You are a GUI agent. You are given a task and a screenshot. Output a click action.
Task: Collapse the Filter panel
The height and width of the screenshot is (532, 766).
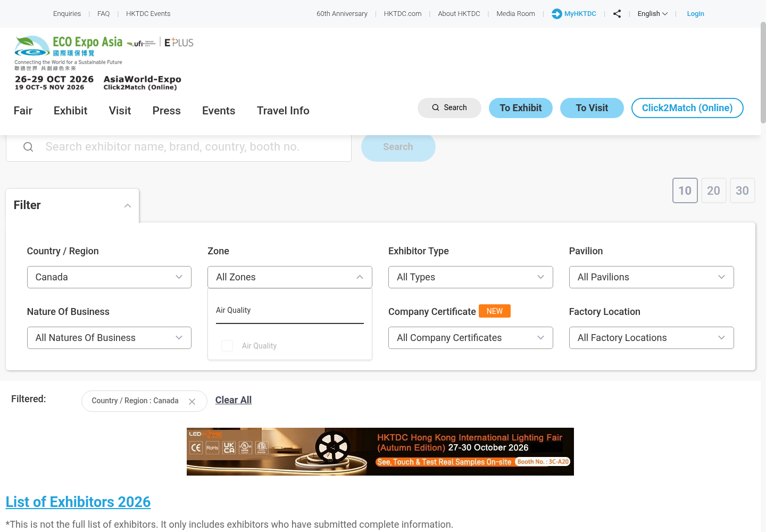click(72, 205)
